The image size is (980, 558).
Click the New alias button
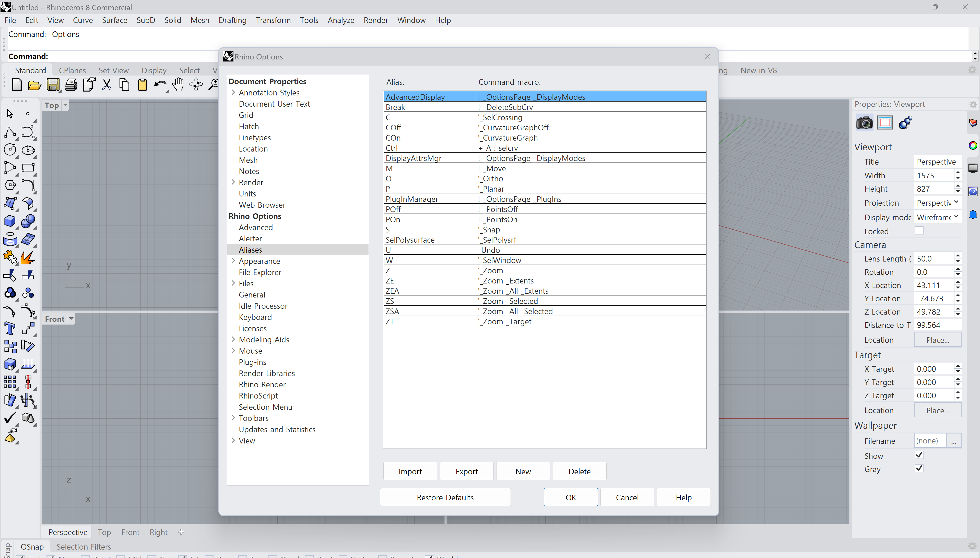click(x=523, y=472)
